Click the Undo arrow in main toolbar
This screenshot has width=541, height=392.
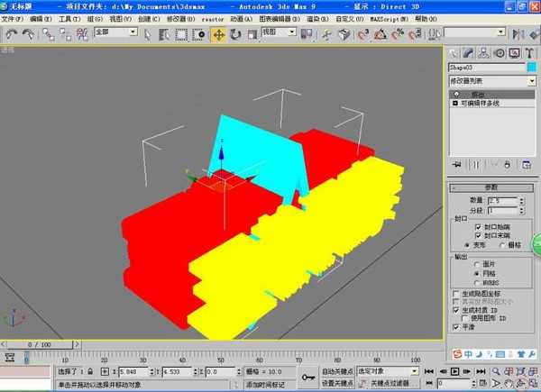tap(12, 34)
